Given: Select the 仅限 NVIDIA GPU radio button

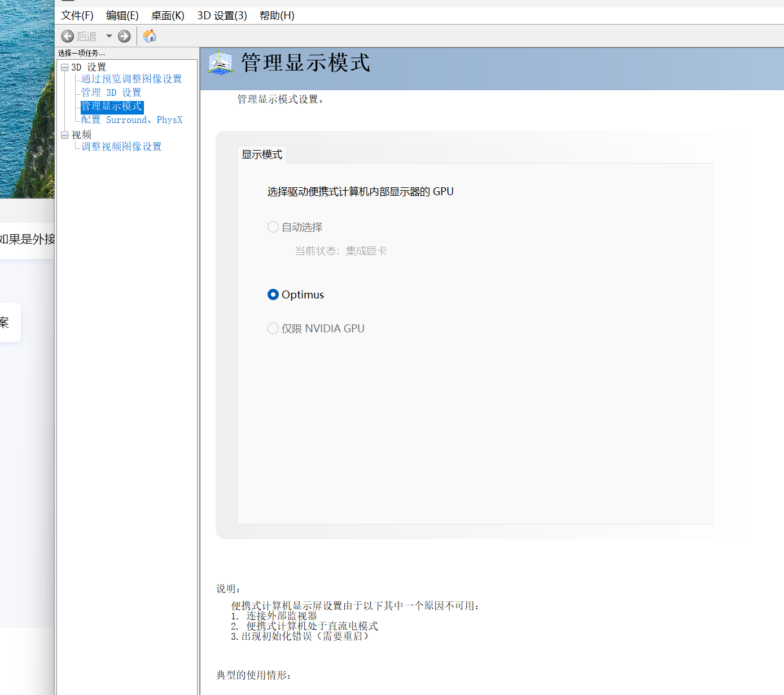Looking at the screenshot, I should click(273, 328).
